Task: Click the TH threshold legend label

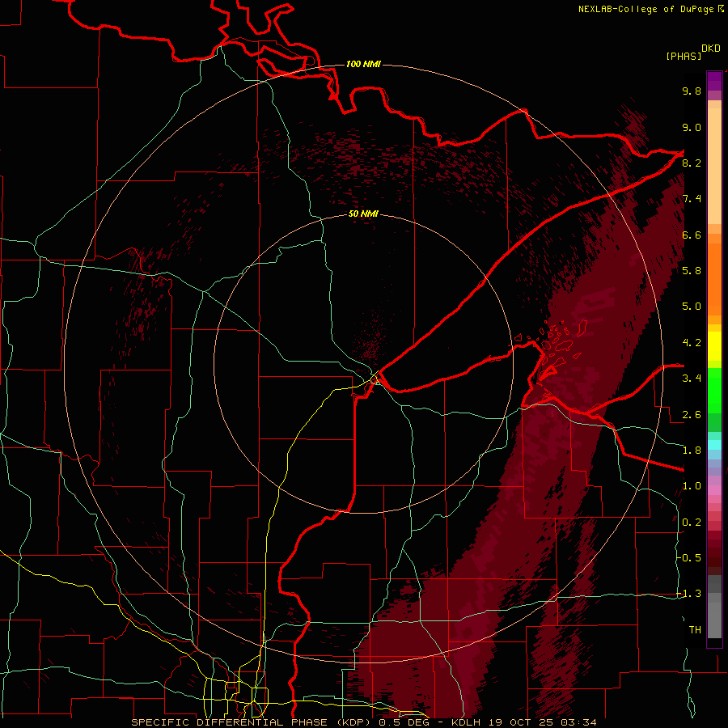Action: (x=695, y=630)
